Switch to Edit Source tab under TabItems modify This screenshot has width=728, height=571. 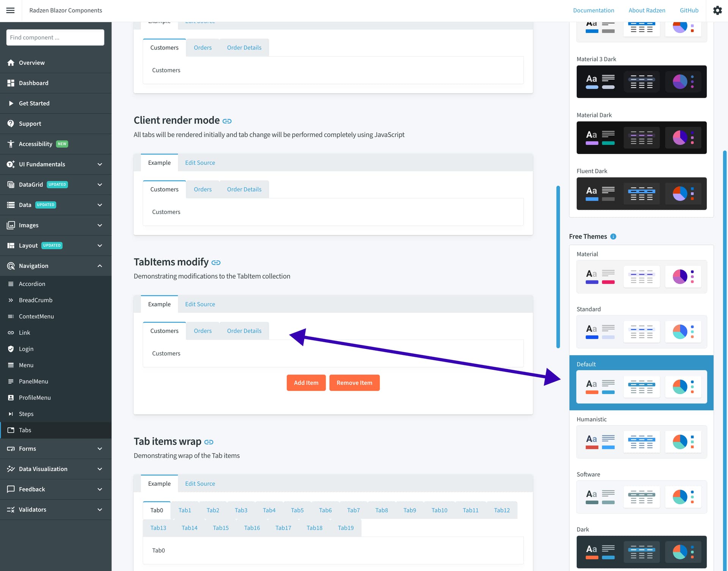click(x=200, y=304)
